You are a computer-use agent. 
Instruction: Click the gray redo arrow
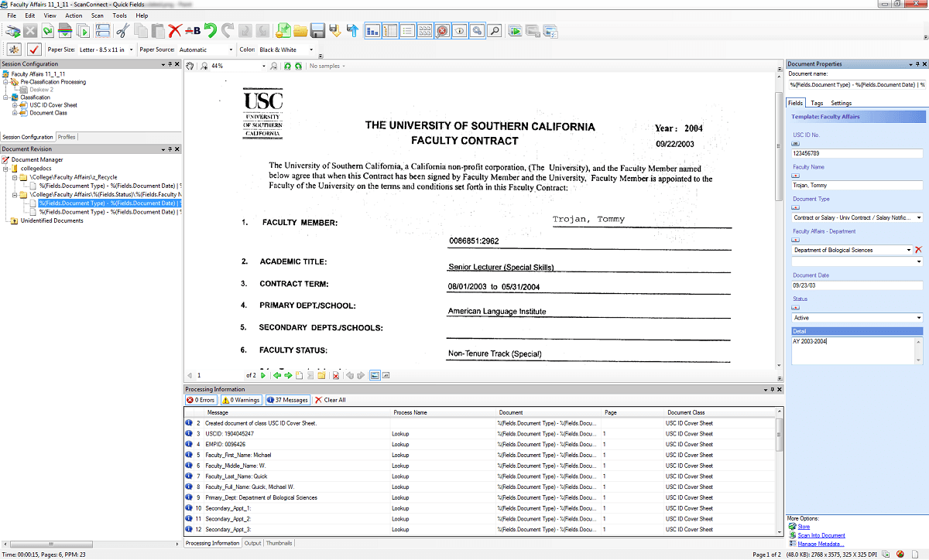coord(227,31)
